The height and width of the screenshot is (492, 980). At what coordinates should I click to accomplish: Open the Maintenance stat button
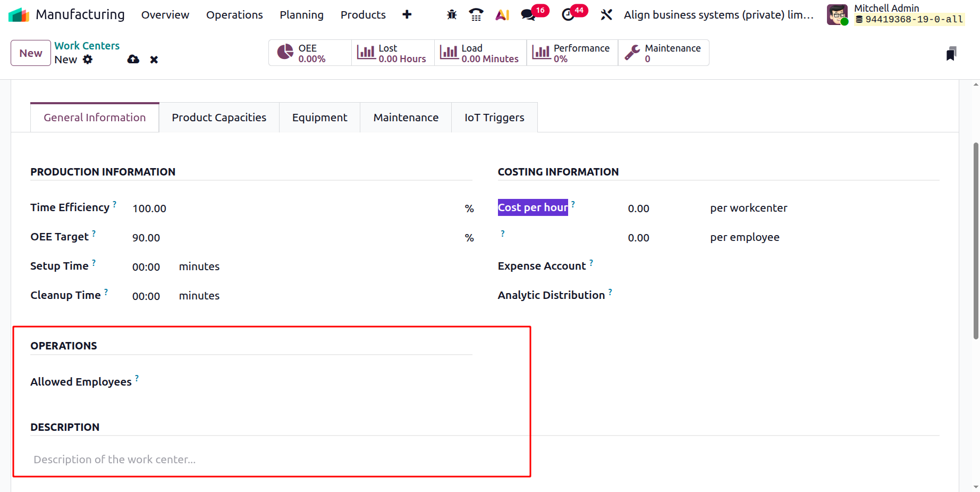663,53
